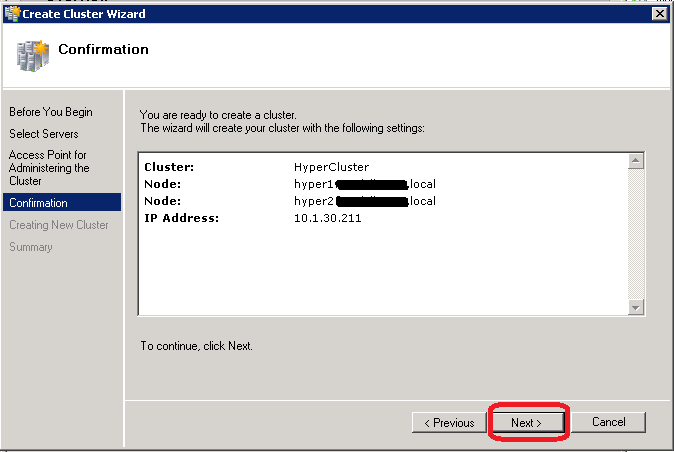Select the highlighted Confirmation step in sidebar
The image size is (674, 452).
39,203
